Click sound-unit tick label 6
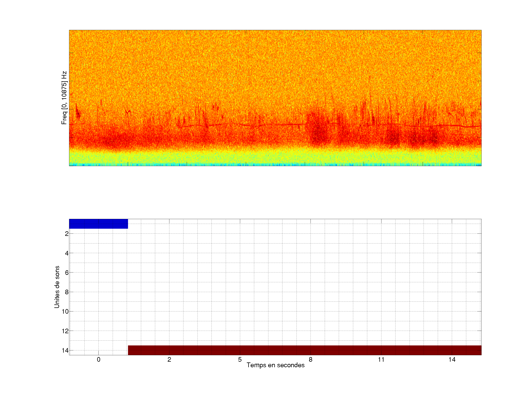Screen dimensions: 532x399 67,272
